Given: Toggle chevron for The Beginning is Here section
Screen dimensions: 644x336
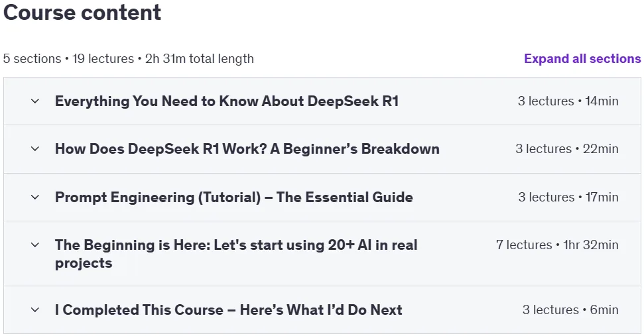Looking at the screenshot, I should coord(35,245).
